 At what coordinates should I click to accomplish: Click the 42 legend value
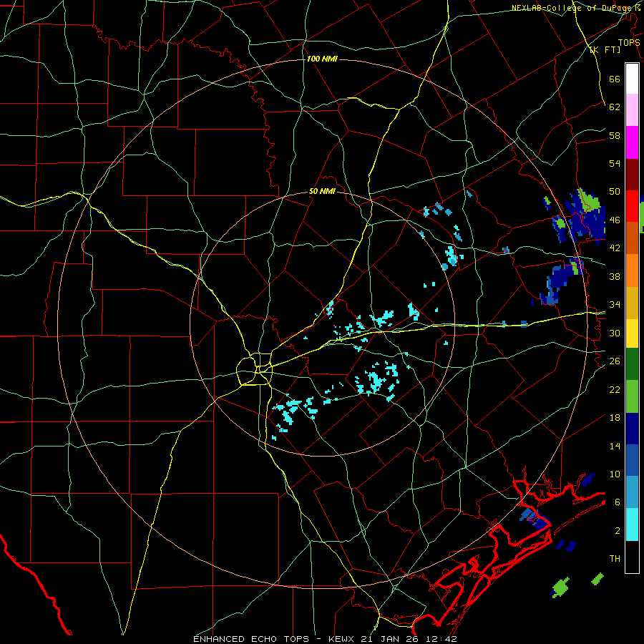615,248
